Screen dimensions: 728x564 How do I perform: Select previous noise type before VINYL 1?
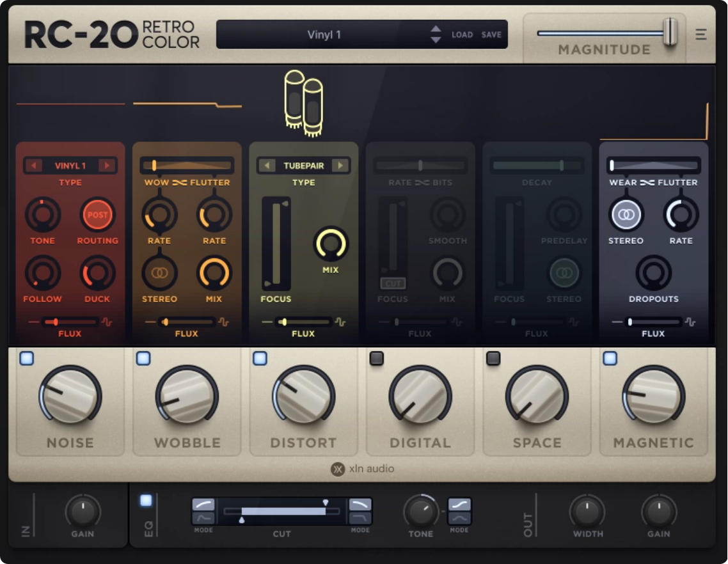33,165
